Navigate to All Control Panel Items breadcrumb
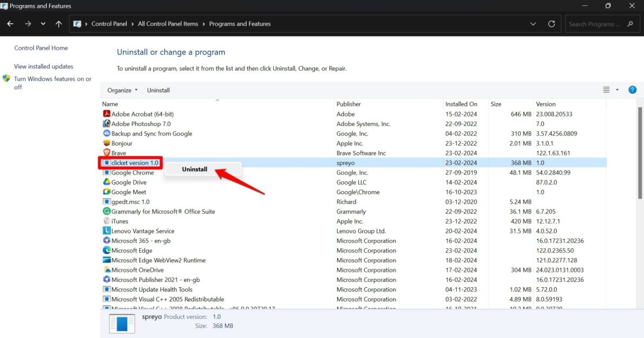This screenshot has width=644, height=338. point(168,23)
